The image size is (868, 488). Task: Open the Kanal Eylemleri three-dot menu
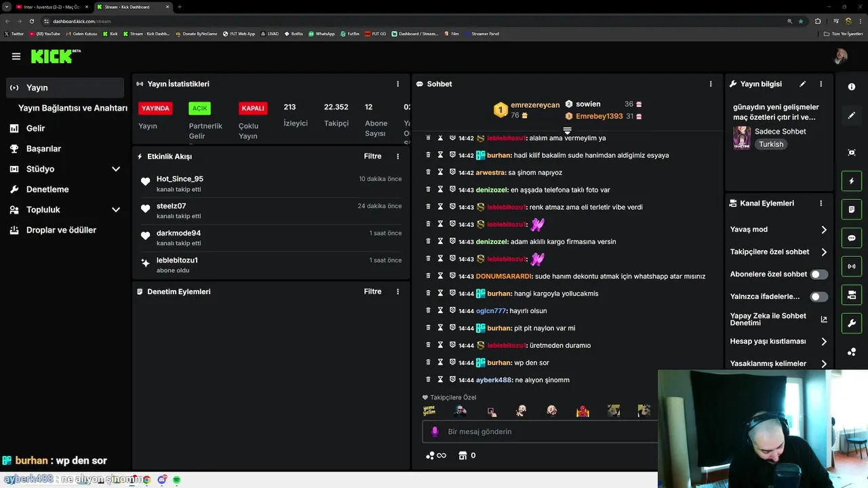click(821, 203)
